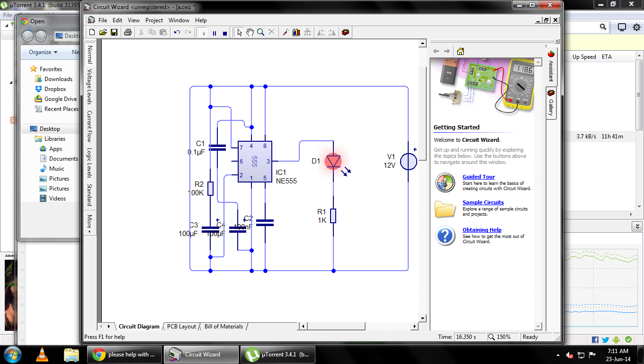The image size is (644, 364).
Task: Select Google Drive in the Open dialog
Action: point(61,99)
